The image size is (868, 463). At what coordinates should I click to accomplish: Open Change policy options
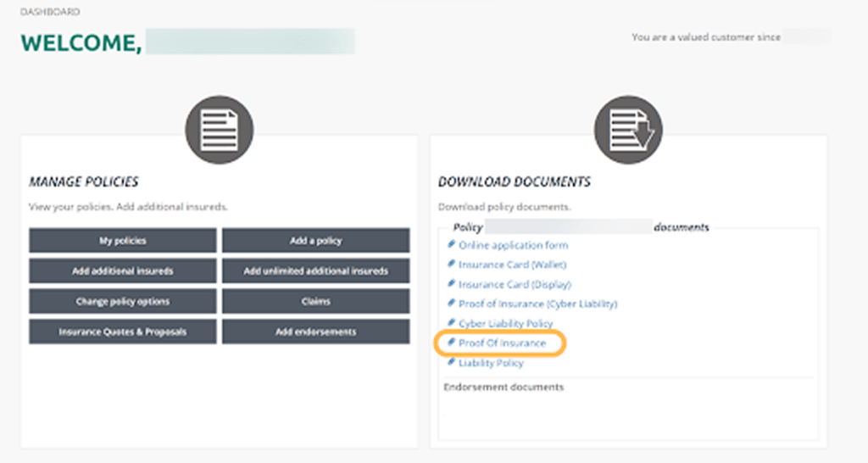tap(122, 302)
